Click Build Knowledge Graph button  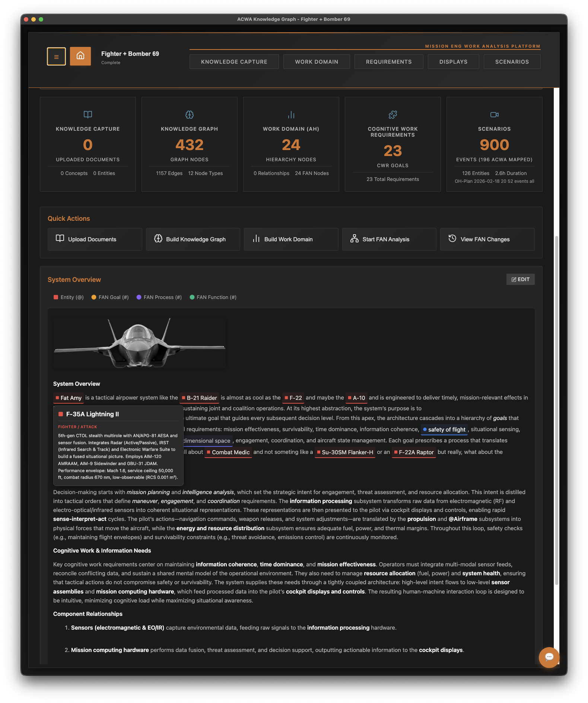(x=193, y=239)
